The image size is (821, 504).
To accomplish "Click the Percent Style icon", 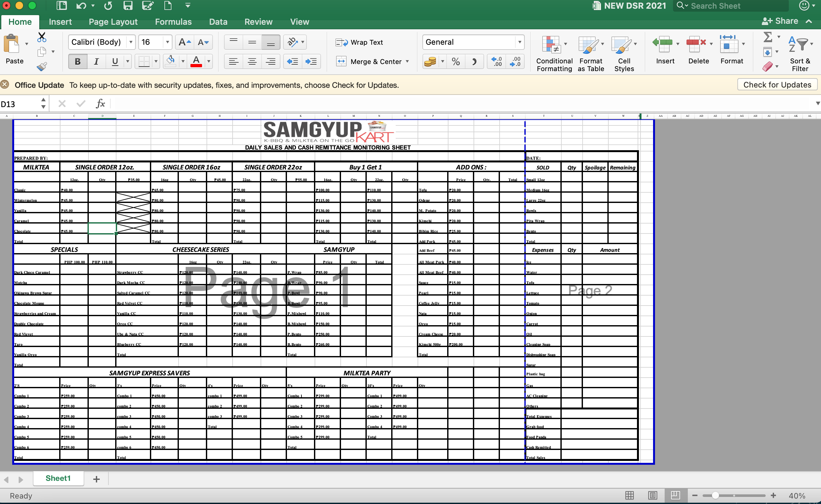I will [x=456, y=62].
